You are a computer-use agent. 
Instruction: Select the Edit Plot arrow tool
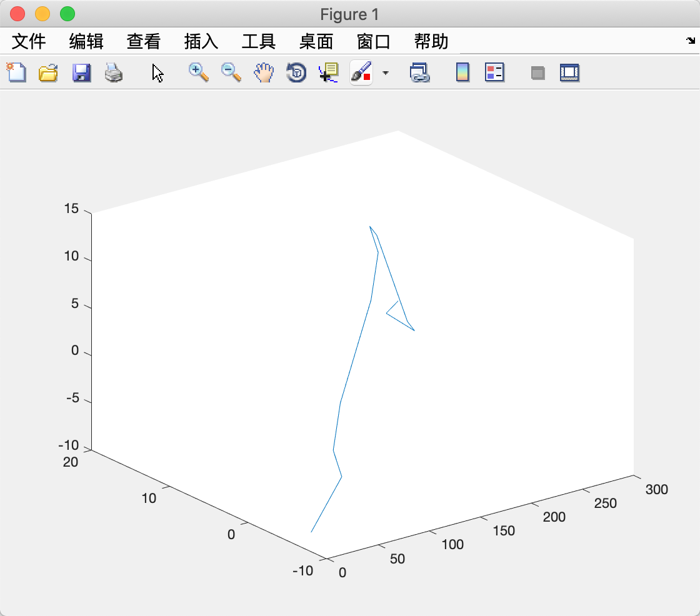157,72
